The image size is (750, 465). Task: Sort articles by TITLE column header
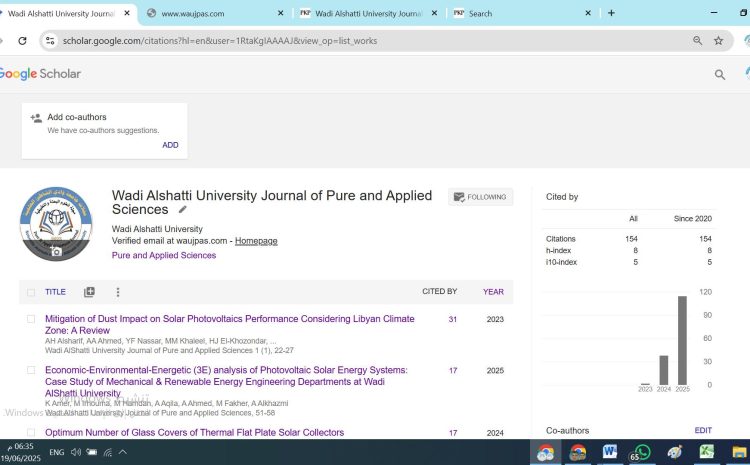tap(55, 292)
